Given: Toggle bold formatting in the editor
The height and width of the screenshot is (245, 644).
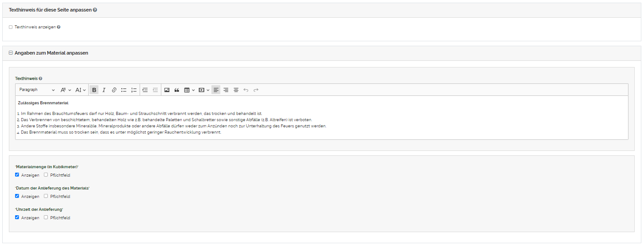Looking at the screenshot, I should pos(94,90).
